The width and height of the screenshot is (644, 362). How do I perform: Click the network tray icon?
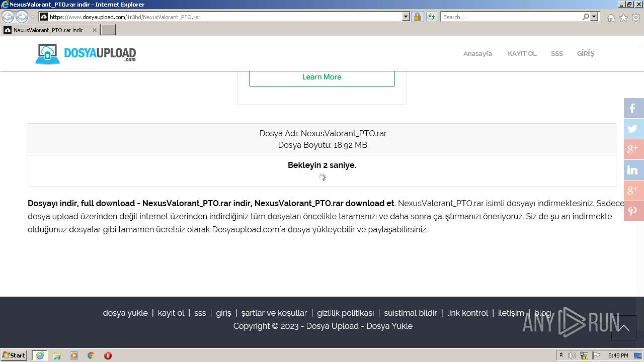pos(584,355)
